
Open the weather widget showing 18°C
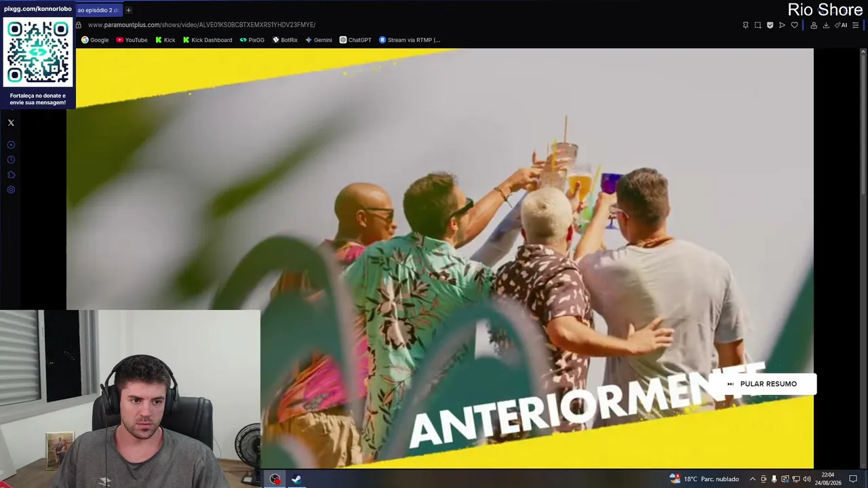pyautogui.click(x=704, y=479)
